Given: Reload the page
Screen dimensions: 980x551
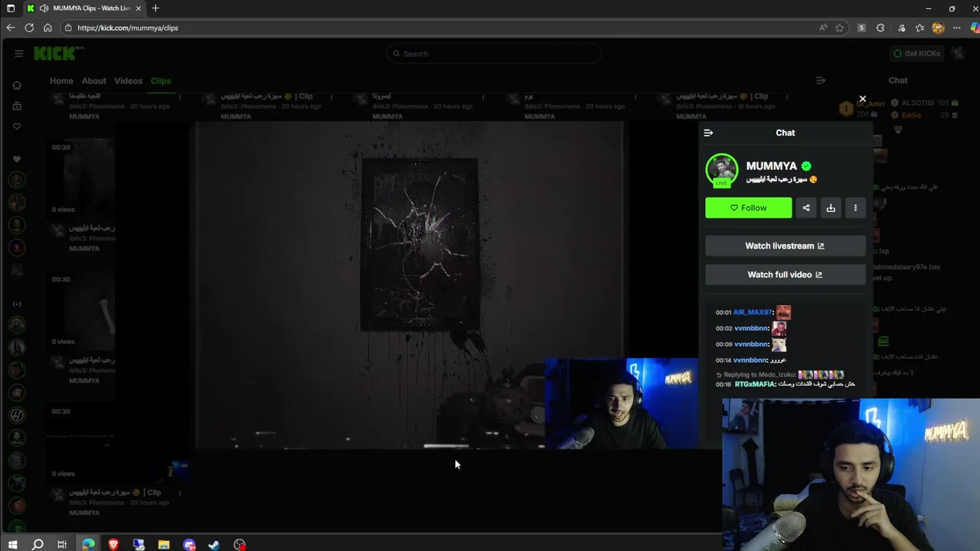Looking at the screenshot, I should [29, 28].
